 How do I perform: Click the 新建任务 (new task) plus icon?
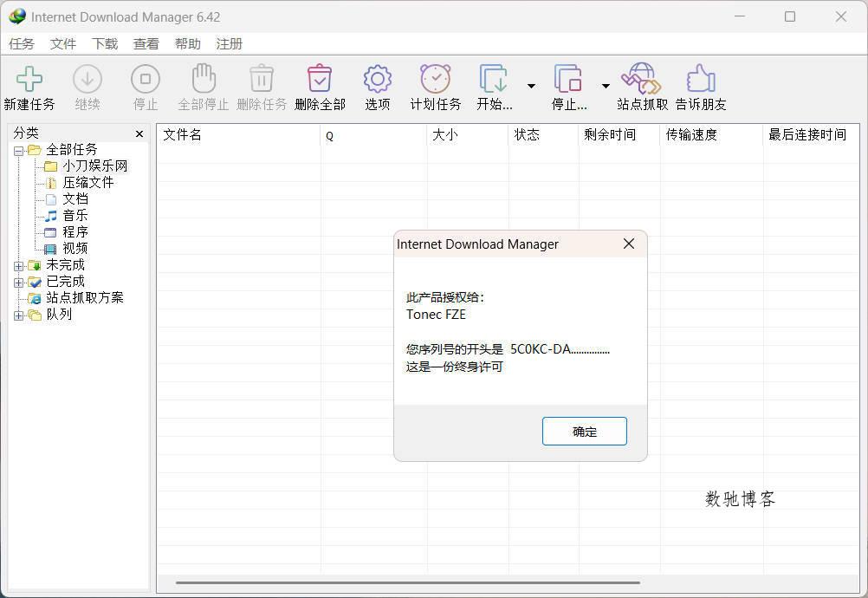pos(29,79)
